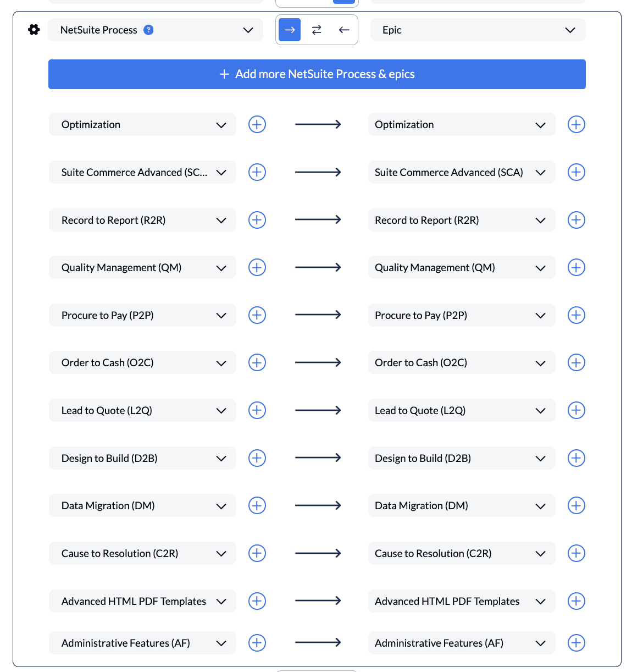The height and width of the screenshot is (672, 632).
Task: Open left Administrative Features (AF) dropdown
Action: point(142,643)
